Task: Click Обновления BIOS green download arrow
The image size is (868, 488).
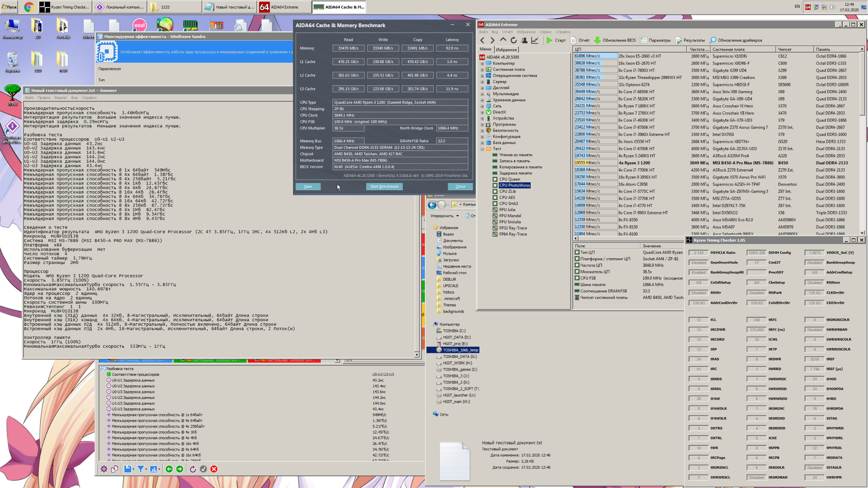Action: pos(597,40)
